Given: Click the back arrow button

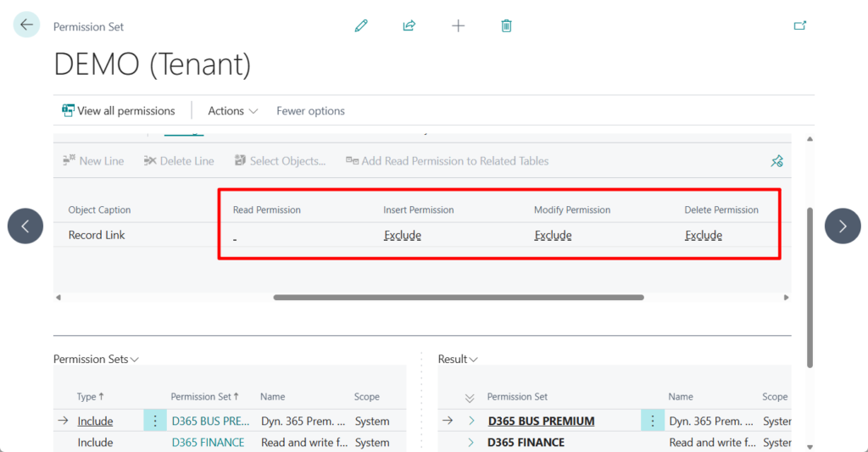Looking at the screenshot, I should pos(26,25).
